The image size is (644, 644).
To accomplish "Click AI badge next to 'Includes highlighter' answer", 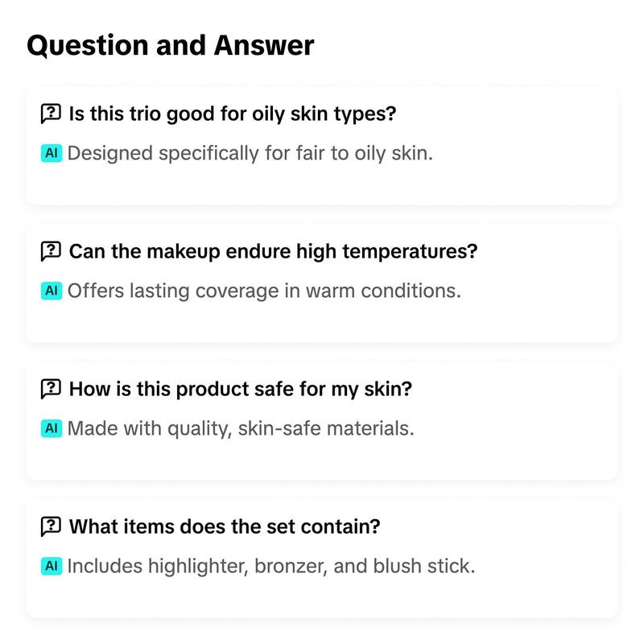I will tap(52, 566).
